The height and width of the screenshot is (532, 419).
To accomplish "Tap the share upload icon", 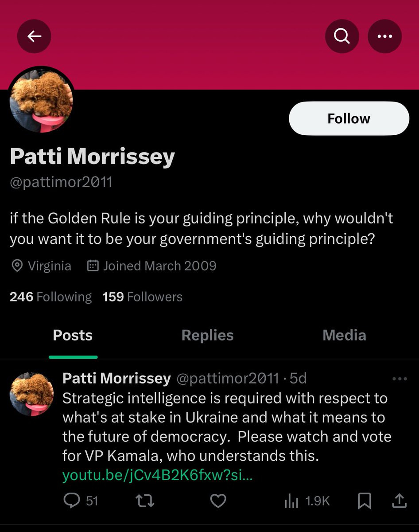I will click(x=399, y=501).
